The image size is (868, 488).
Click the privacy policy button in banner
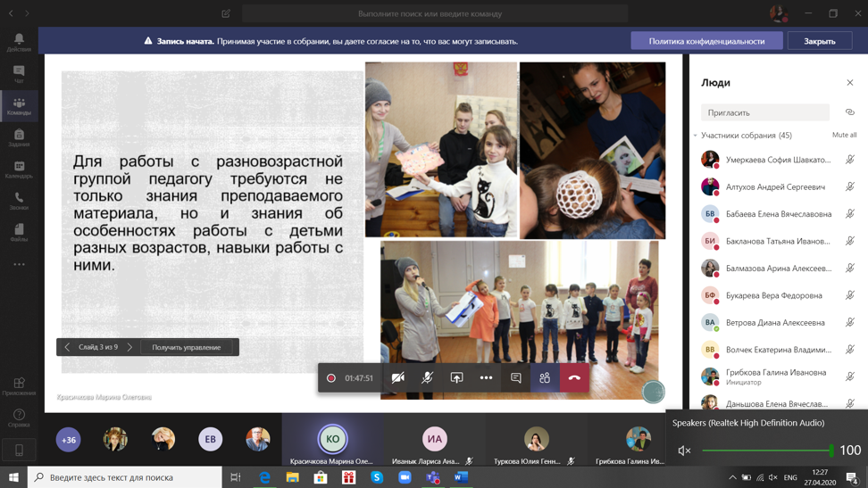706,41
